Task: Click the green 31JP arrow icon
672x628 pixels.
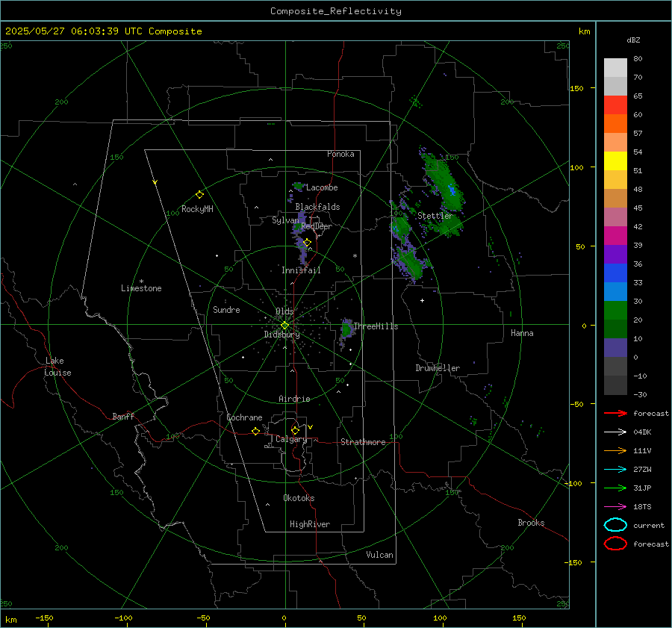Action: (x=615, y=488)
